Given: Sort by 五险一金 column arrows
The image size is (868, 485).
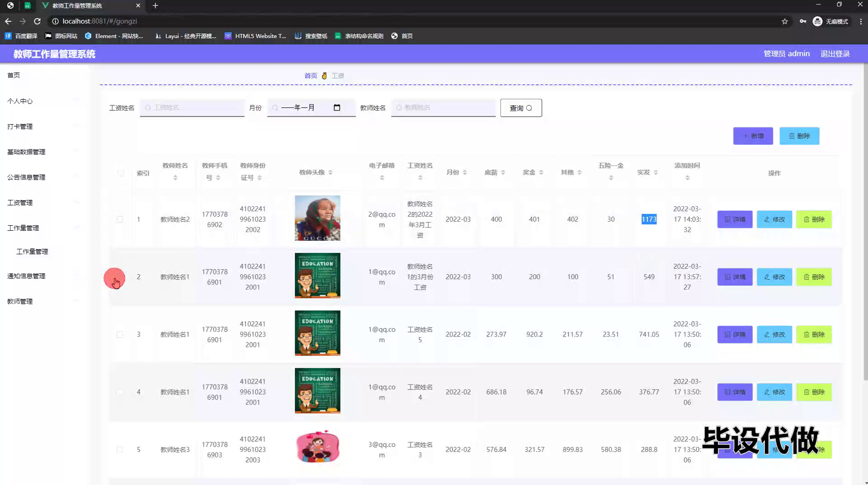Looking at the screenshot, I should tap(611, 178).
